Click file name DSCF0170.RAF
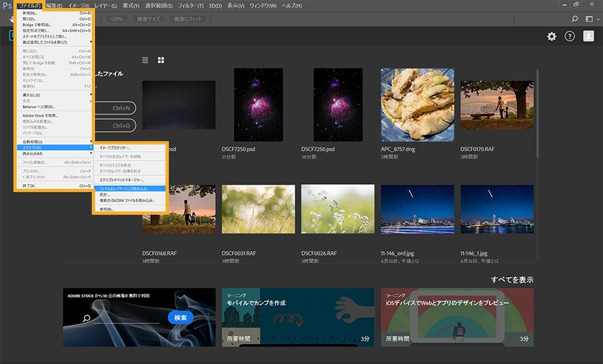603x364 pixels. pyautogui.click(x=477, y=149)
